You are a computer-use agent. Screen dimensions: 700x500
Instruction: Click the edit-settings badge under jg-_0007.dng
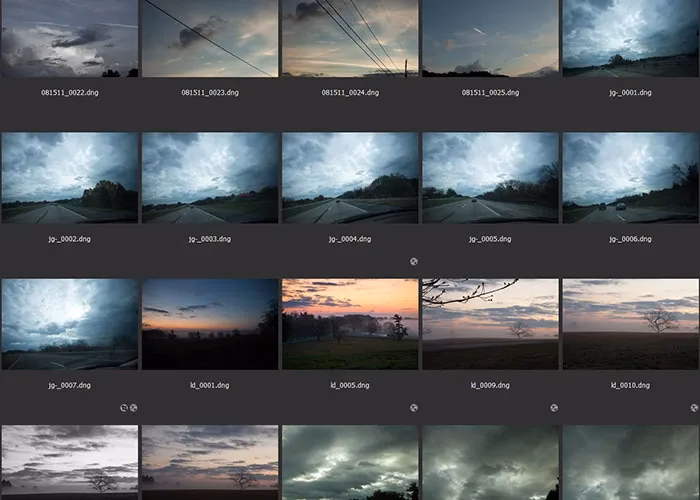tap(133, 408)
